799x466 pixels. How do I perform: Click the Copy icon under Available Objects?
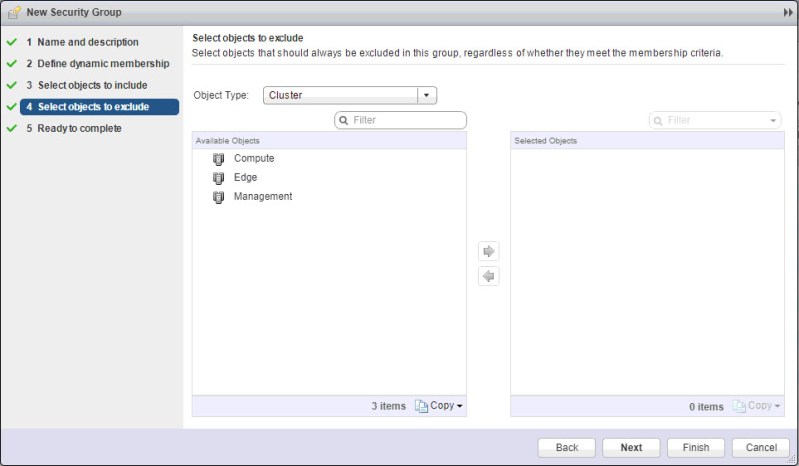click(421, 406)
